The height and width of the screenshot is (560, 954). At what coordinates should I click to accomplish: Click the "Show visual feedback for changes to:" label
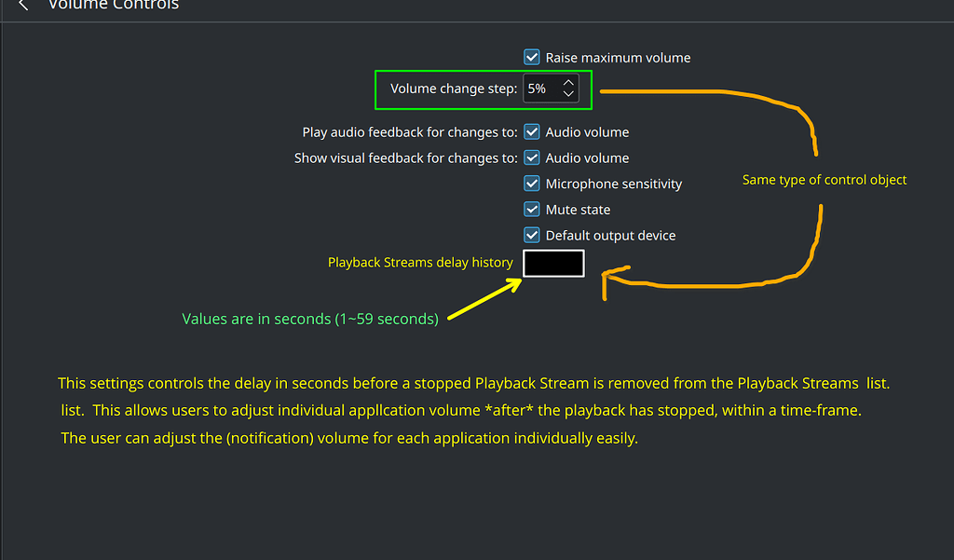(x=405, y=158)
